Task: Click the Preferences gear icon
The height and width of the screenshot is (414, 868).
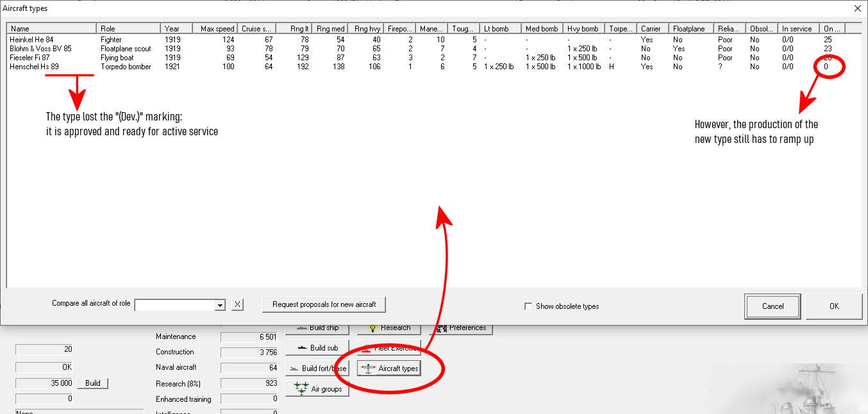Action: 442,328
